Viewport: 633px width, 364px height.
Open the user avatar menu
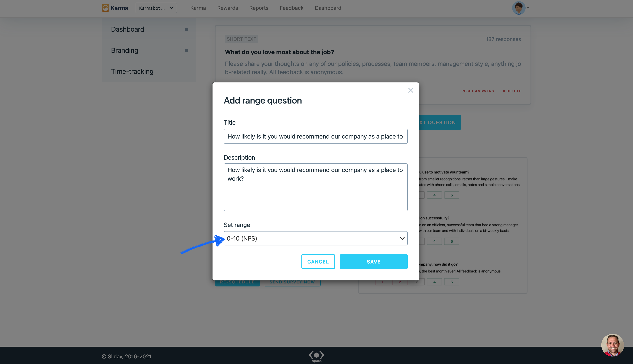(x=518, y=8)
